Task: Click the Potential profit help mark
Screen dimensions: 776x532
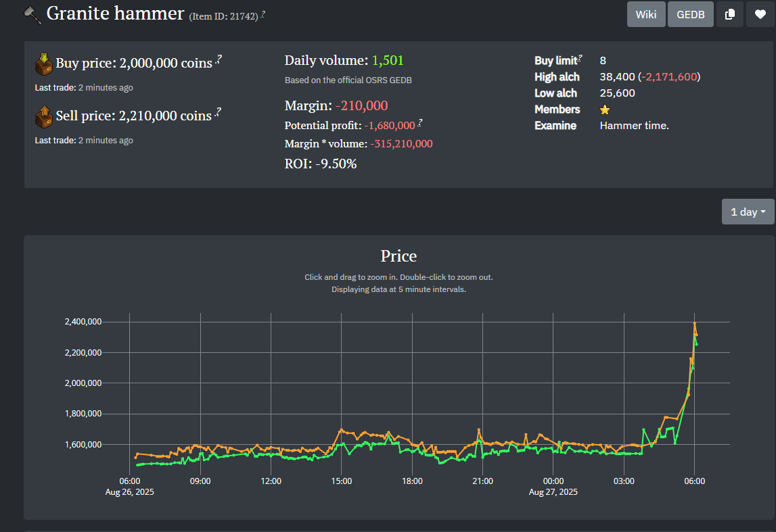Action: pyautogui.click(x=419, y=123)
